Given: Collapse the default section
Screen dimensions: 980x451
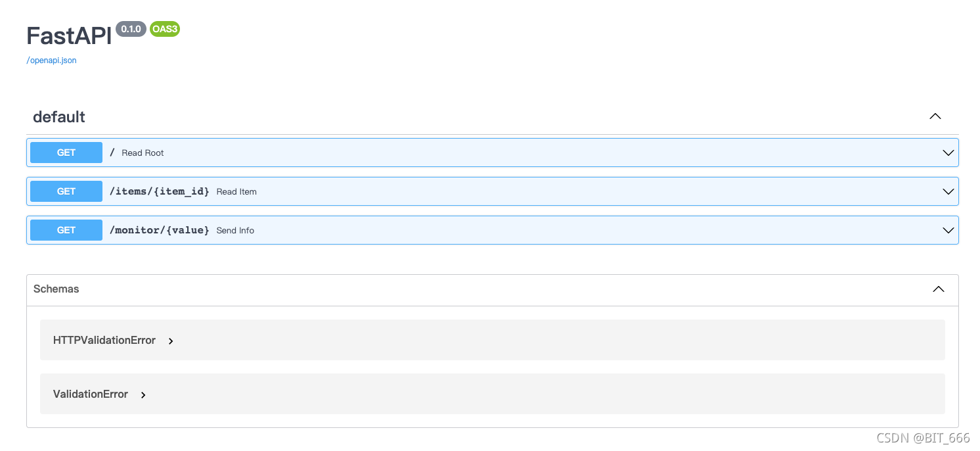Looking at the screenshot, I should click(935, 116).
